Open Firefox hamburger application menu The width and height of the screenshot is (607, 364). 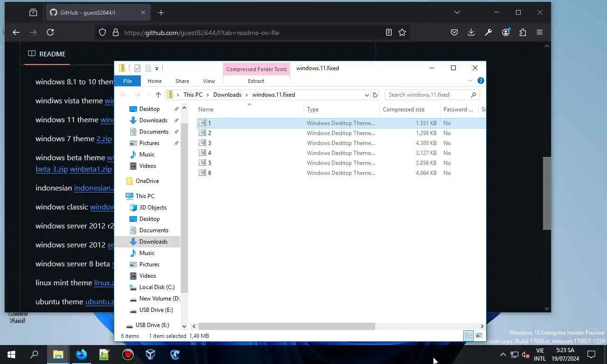(x=540, y=32)
